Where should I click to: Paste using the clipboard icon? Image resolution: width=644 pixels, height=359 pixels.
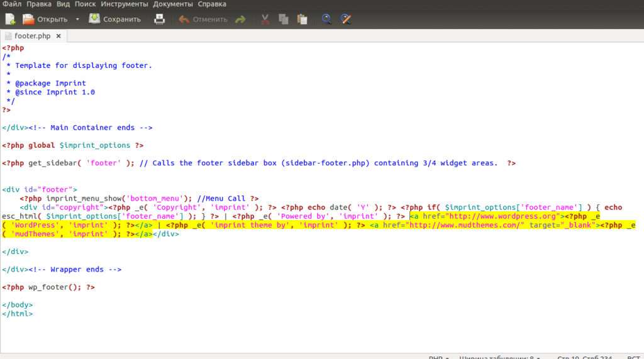tap(303, 19)
